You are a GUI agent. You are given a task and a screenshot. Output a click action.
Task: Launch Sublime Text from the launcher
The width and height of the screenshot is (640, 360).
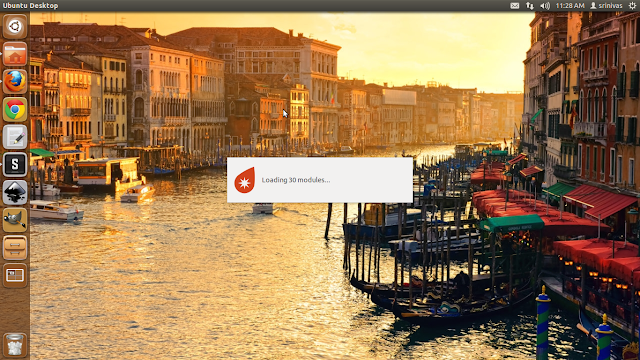(15, 164)
